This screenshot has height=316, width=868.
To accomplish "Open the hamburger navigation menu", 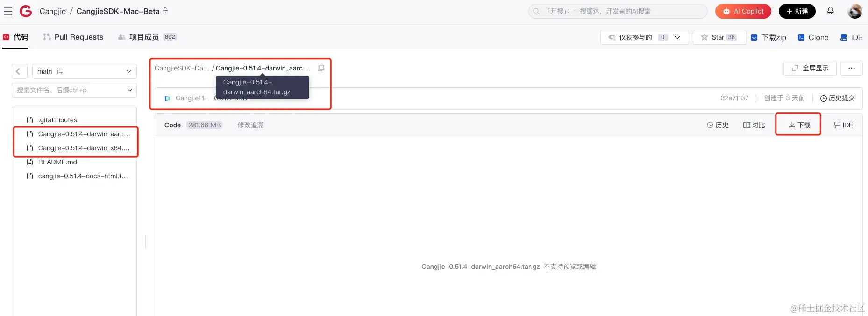I will tap(8, 11).
